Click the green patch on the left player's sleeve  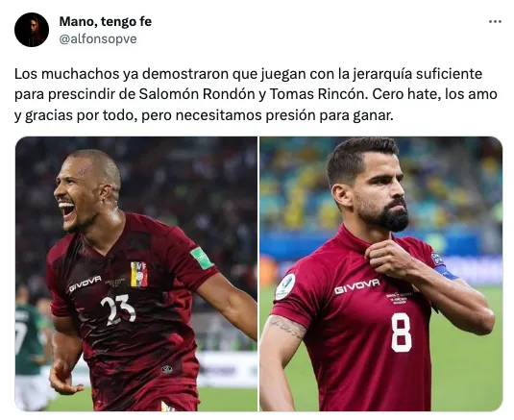pos(202,259)
